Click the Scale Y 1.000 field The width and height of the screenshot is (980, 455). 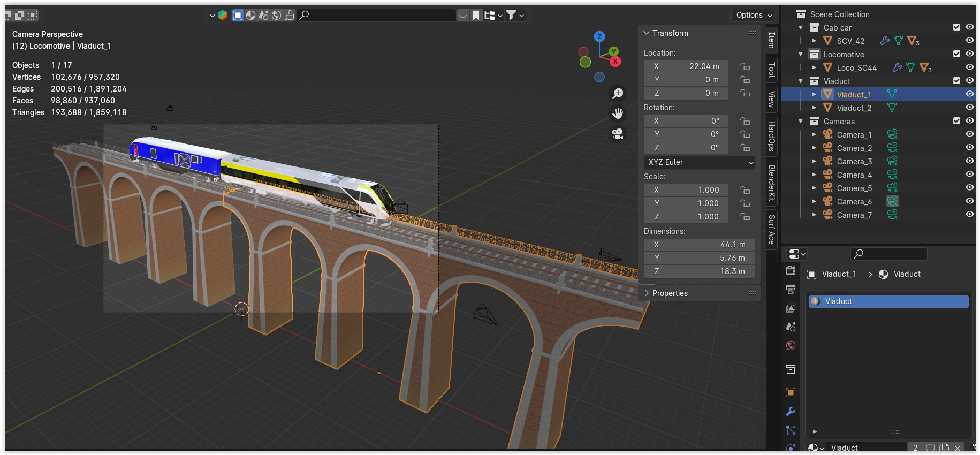tap(686, 203)
